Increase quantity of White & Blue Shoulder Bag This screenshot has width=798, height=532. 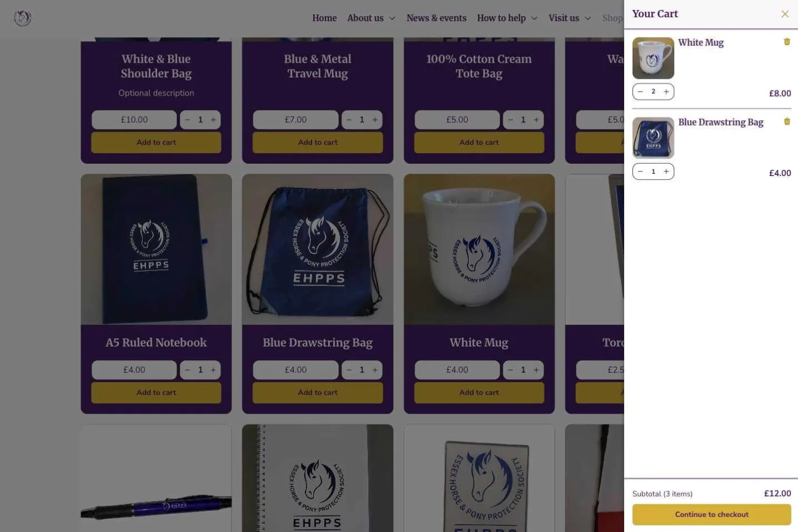(213, 119)
